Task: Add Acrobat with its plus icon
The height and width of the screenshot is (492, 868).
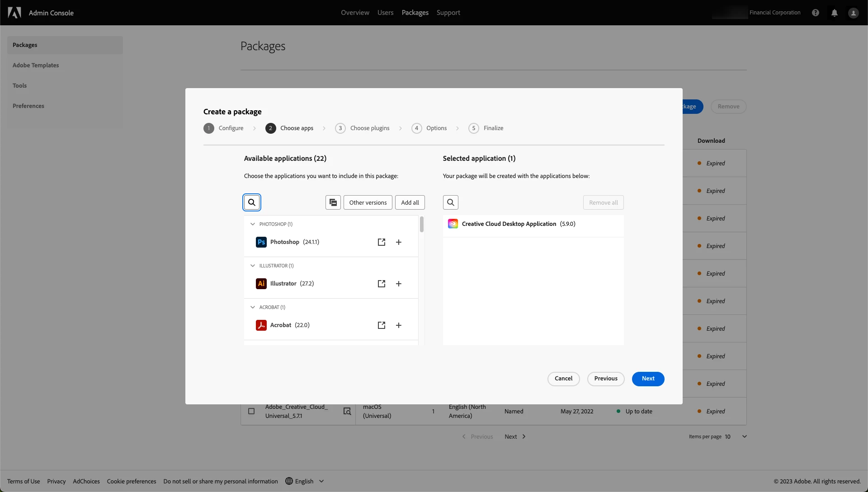Action: coord(399,325)
